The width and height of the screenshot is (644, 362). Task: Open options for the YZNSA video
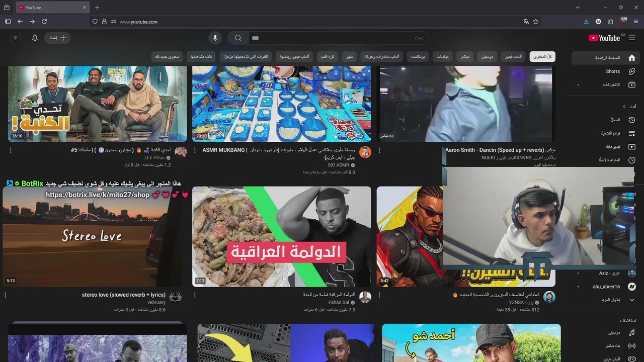[379, 295]
